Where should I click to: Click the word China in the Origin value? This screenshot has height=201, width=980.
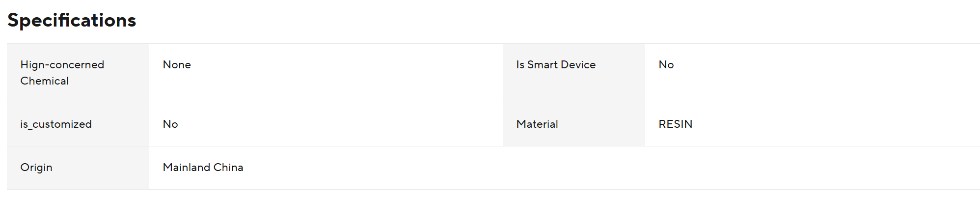[x=228, y=168]
